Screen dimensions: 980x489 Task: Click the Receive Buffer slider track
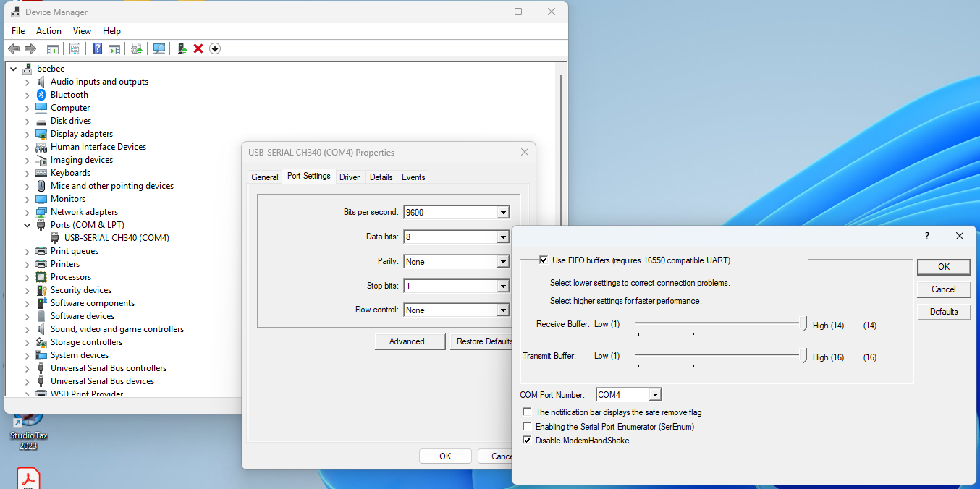[718, 325]
